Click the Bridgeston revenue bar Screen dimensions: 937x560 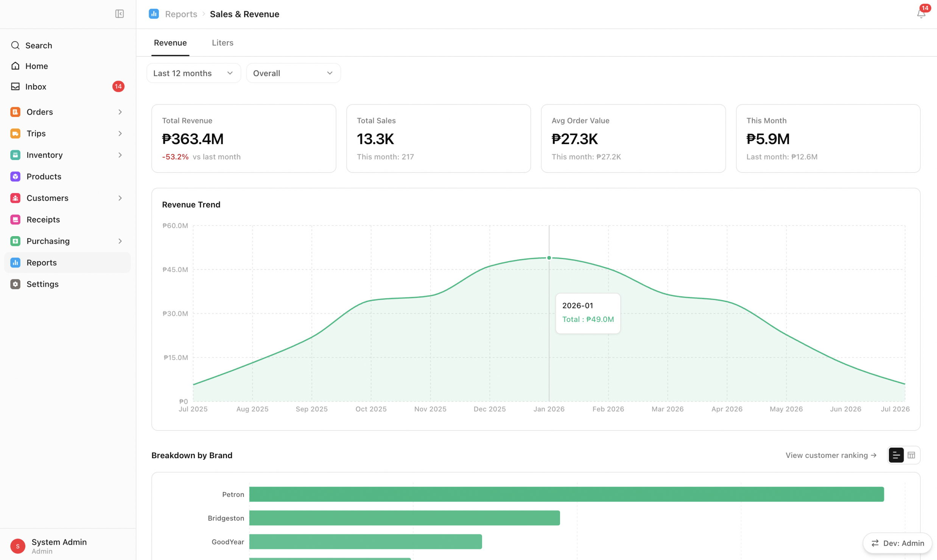click(x=404, y=518)
